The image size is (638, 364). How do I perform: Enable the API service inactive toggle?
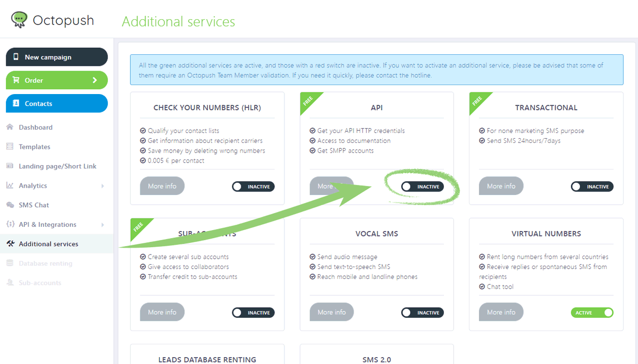[422, 187]
